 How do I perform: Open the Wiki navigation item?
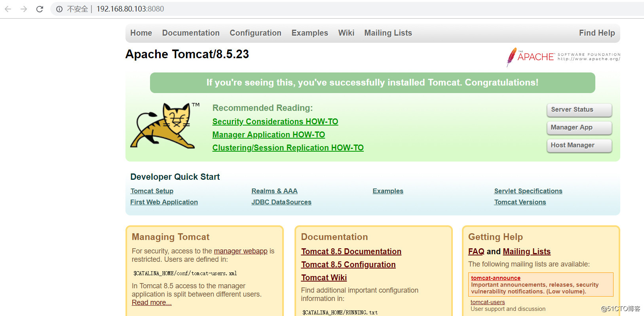346,33
